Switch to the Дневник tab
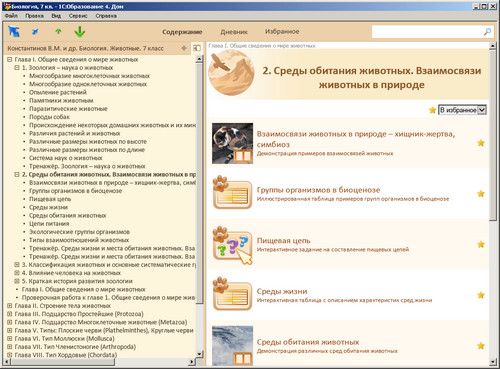This screenshot has width=500, height=369. (234, 32)
